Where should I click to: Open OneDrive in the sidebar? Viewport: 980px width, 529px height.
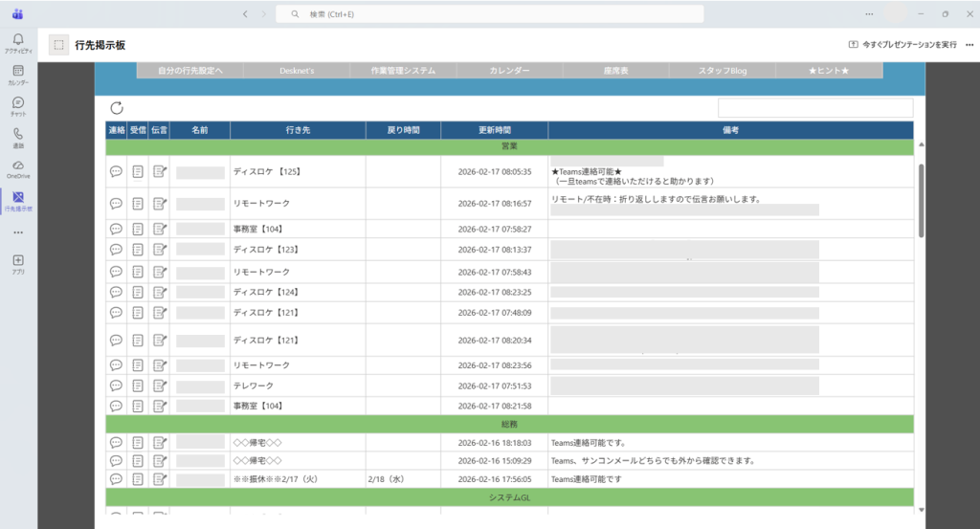pyautogui.click(x=18, y=169)
